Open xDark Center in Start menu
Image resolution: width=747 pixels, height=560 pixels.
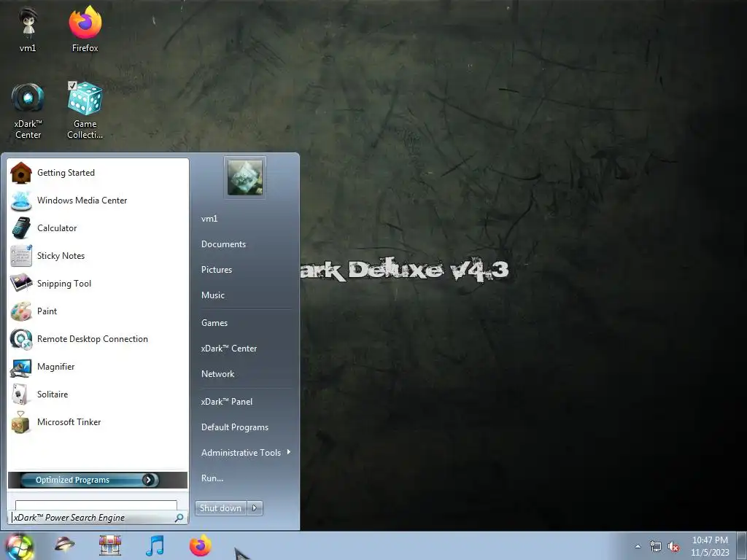pos(229,349)
